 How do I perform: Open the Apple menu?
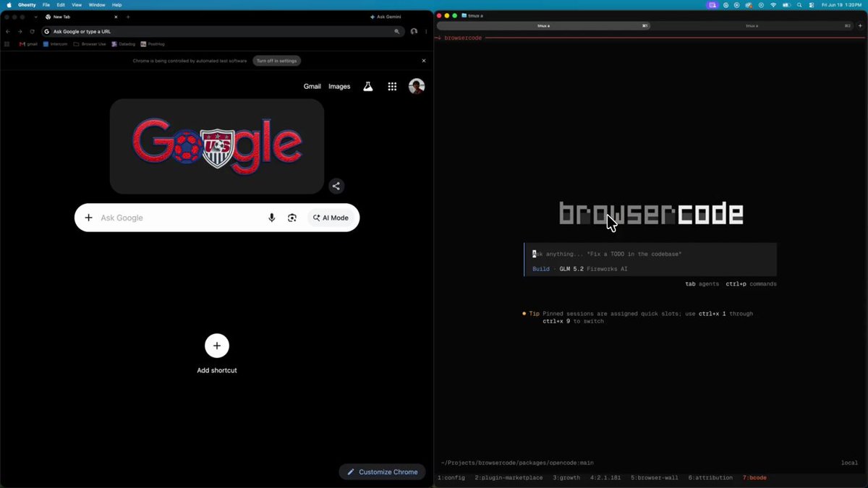9,5
